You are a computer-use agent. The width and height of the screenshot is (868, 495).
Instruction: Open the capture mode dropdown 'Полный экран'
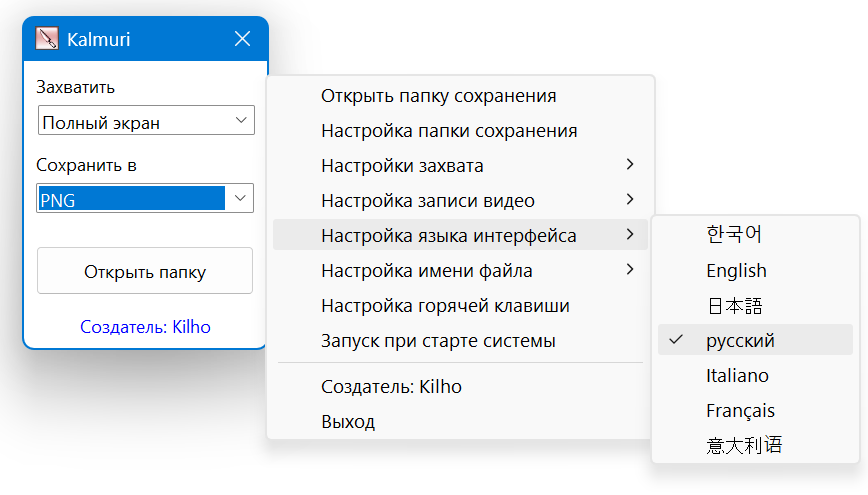[x=146, y=122]
